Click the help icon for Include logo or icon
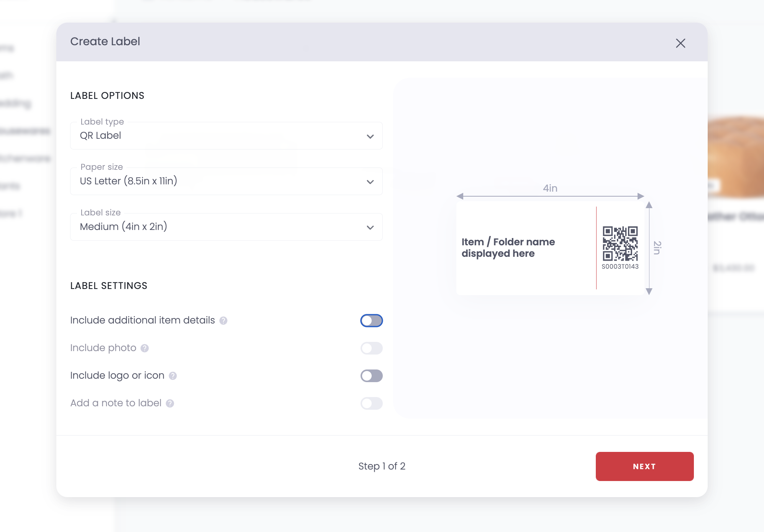 pos(172,376)
